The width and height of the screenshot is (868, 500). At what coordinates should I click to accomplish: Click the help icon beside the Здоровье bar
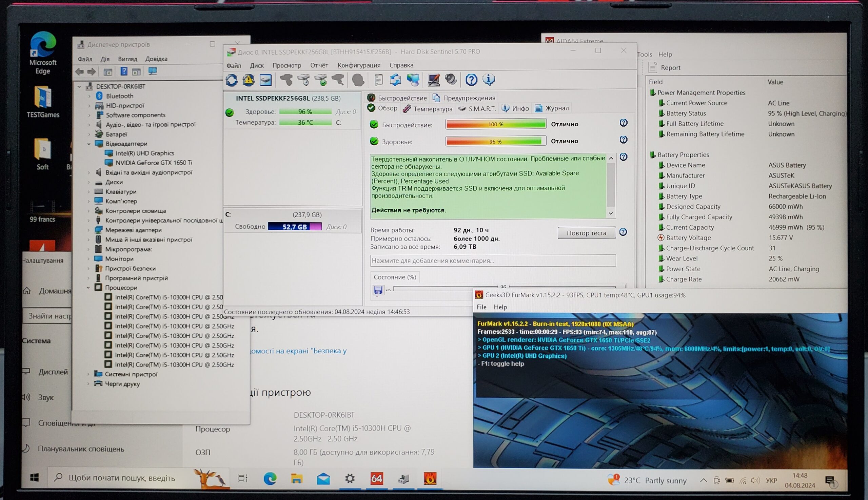623,140
